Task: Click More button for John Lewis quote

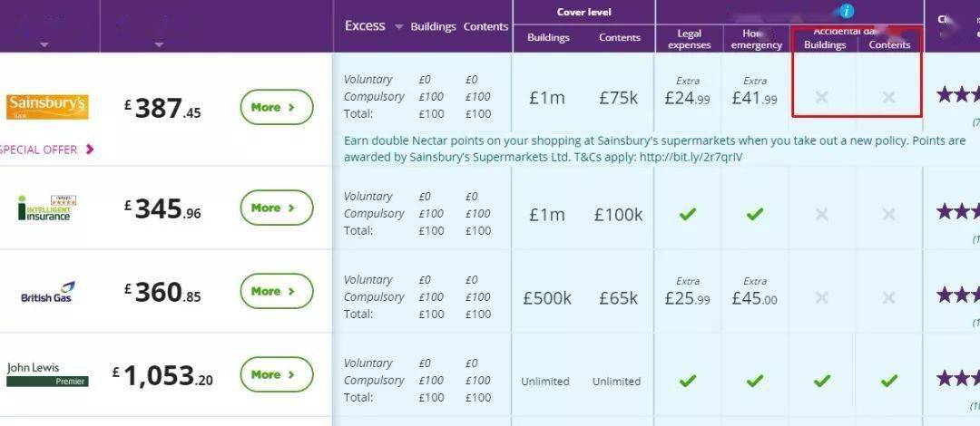Action: [x=276, y=374]
